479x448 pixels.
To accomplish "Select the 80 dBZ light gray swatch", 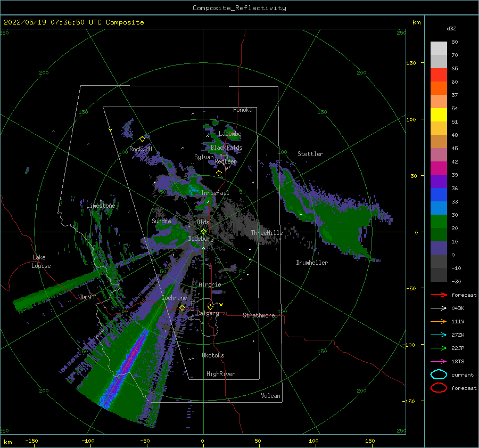I will tap(439, 48).
